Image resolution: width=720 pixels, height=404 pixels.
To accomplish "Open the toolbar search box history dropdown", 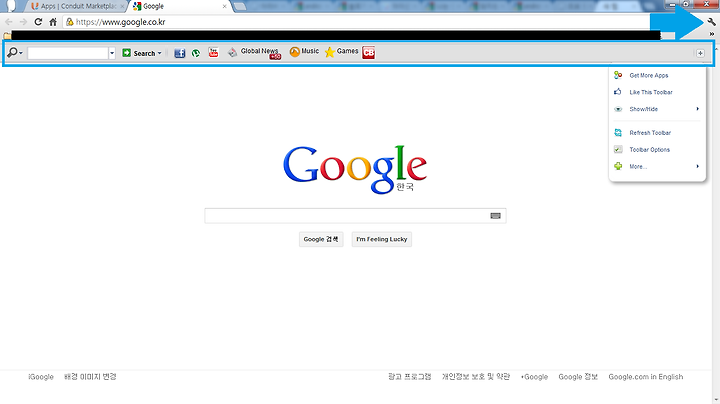I will point(112,53).
